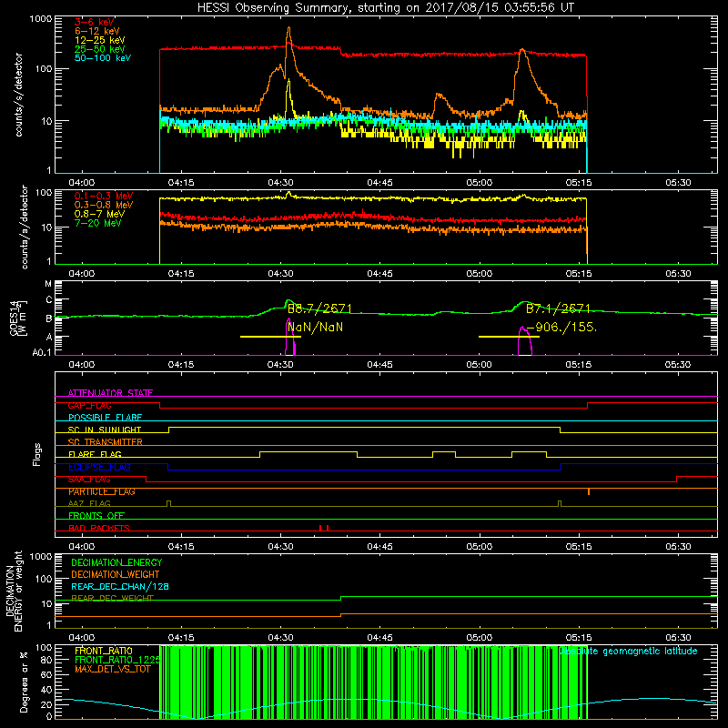This screenshot has width=728, height=728.
Task: Select the SC_TRANSMITTER flag label
Action: tap(105, 441)
